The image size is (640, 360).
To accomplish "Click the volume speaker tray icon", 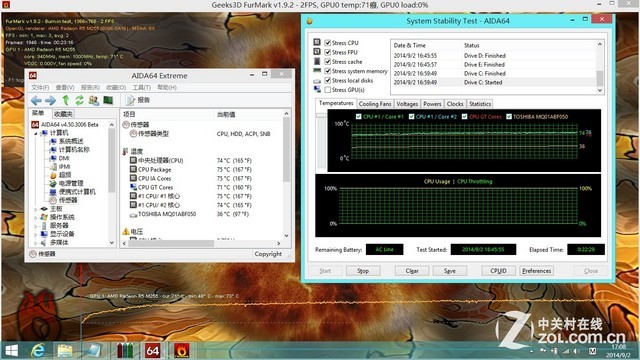I will 576,351.
